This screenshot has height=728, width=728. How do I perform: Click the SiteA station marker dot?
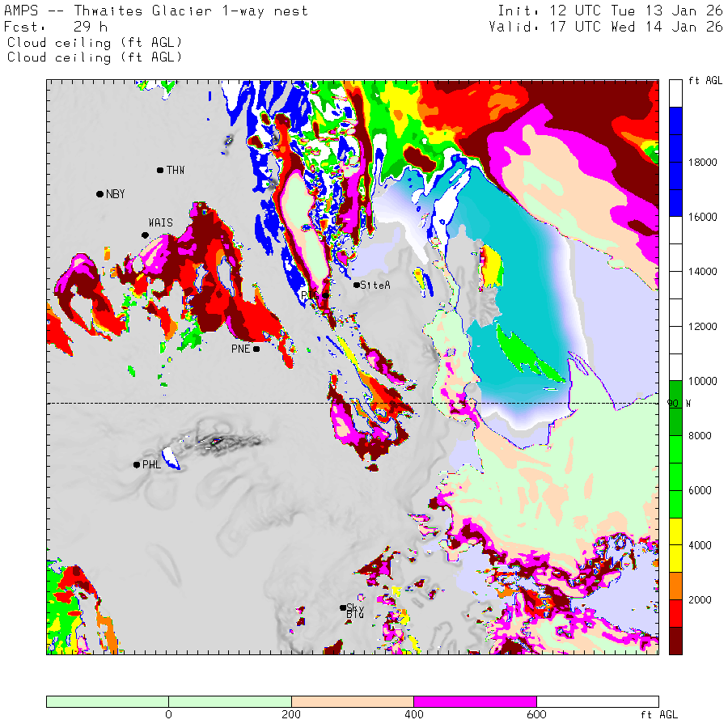[357, 285]
